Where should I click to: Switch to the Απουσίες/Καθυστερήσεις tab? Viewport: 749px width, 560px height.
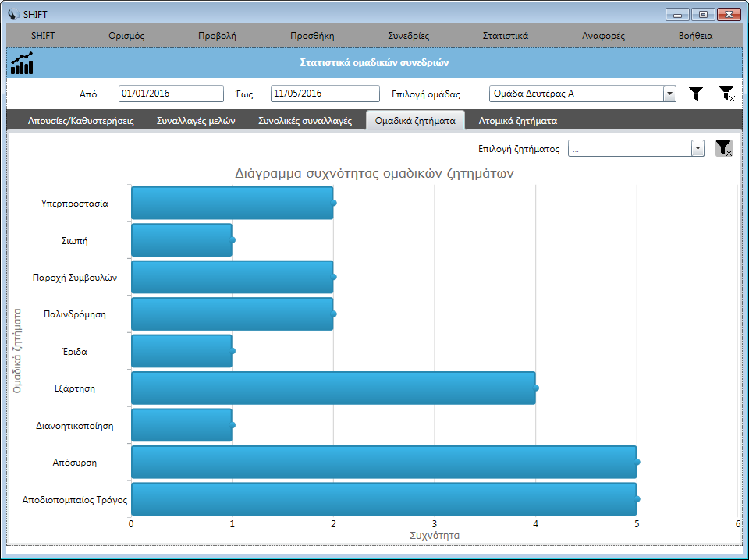click(80, 121)
